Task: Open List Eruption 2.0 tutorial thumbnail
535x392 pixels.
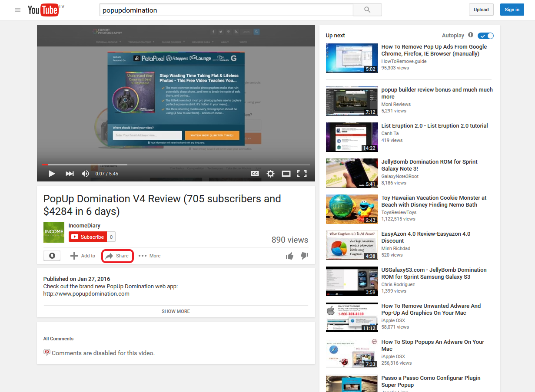Action: click(x=352, y=137)
